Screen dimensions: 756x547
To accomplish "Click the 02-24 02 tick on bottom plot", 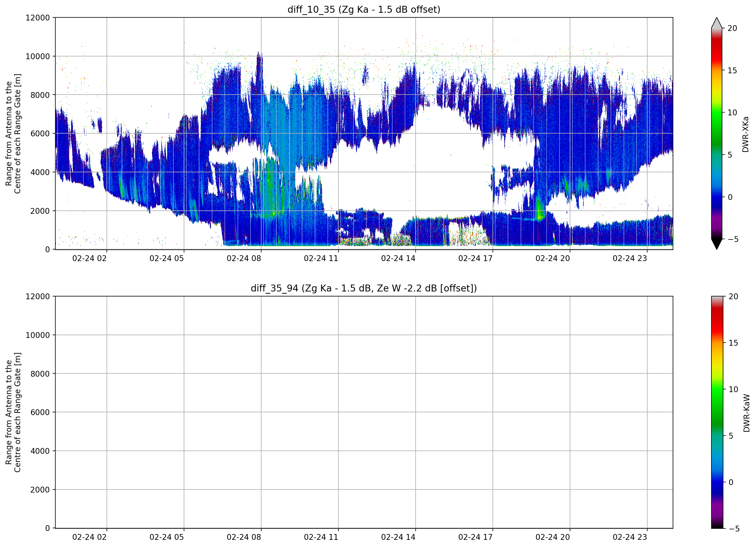I will pyautogui.click(x=89, y=537).
